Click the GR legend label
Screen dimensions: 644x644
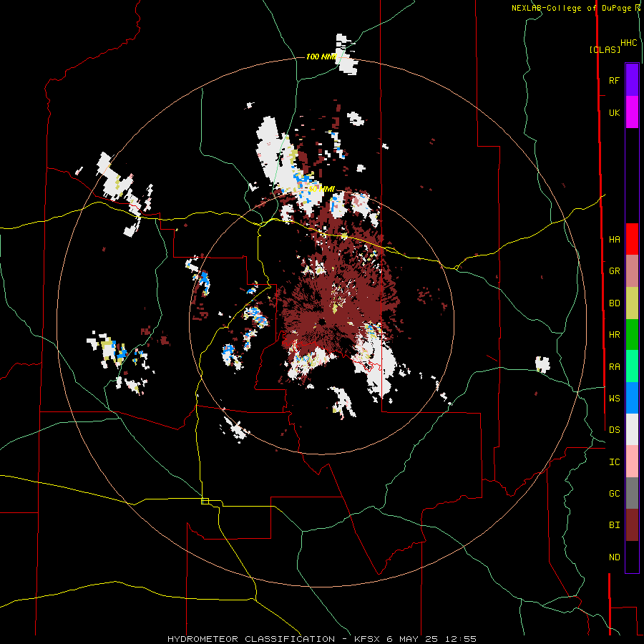tap(614, 271)
